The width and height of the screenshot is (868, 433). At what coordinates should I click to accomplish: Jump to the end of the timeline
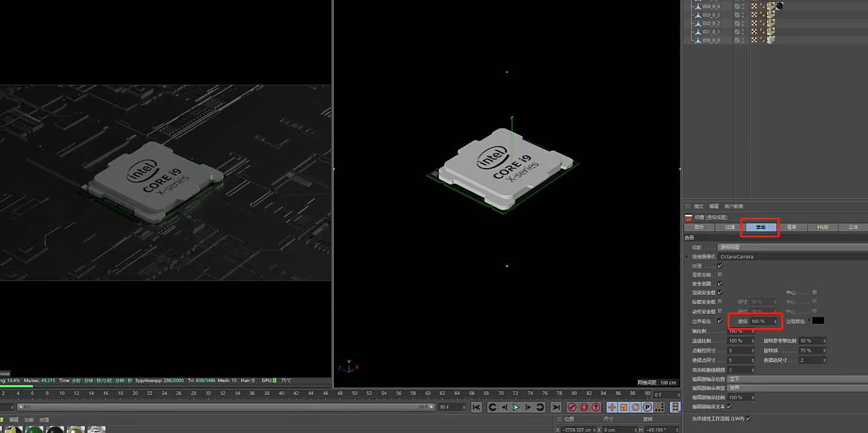[556, 407]
